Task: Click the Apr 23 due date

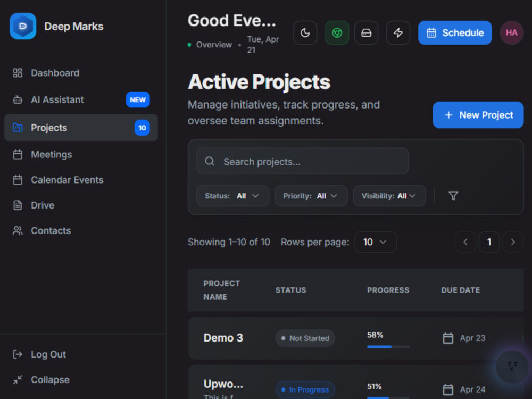Action: tap(472, 338)
